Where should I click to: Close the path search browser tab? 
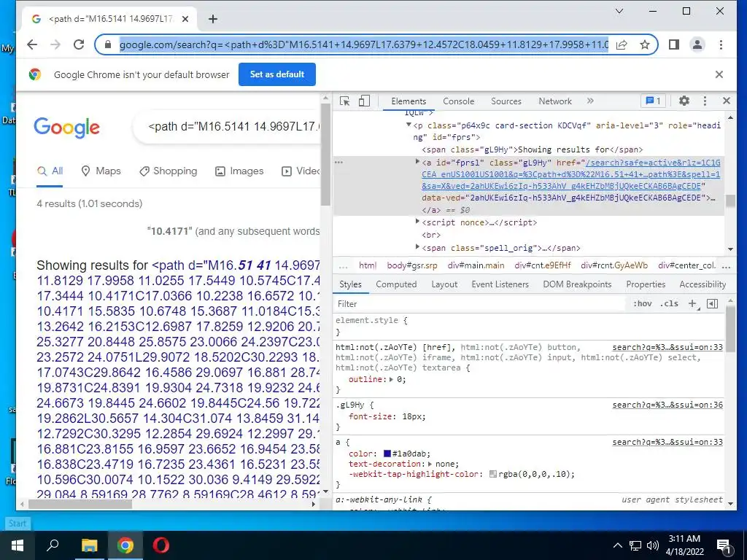[x=185, y=19]
